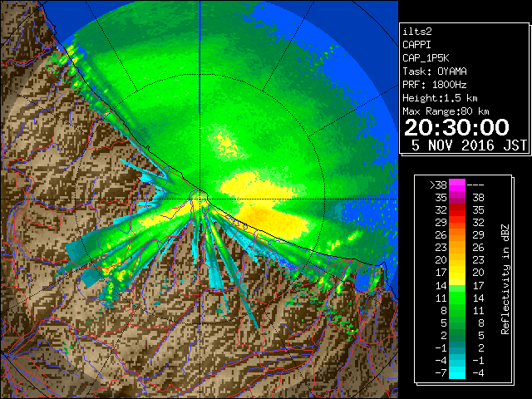Viewport: 532px width, 399px height.
Task: Click the 'Max Range:80 km' text
Action: click(446, 111)
